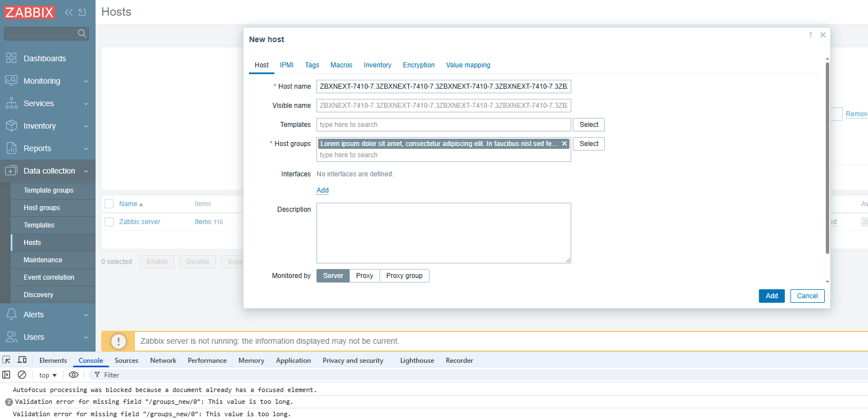Click Select next to Templates
This screenshot has width=868, height=419.
(x=589, y=125)
